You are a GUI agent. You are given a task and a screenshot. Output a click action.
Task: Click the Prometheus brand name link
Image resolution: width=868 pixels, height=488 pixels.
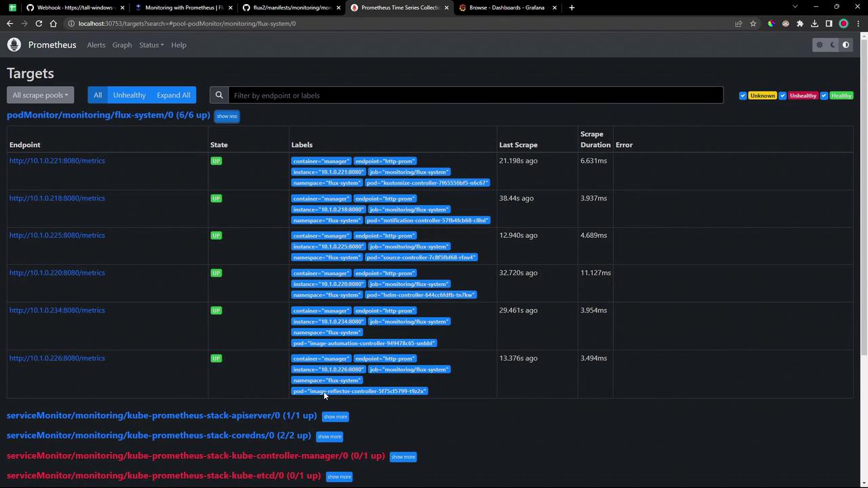(52, 45)
